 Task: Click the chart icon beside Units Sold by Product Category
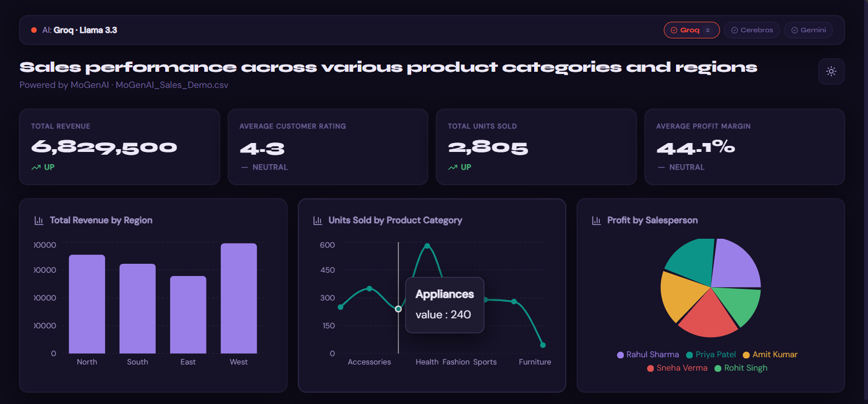318,220
